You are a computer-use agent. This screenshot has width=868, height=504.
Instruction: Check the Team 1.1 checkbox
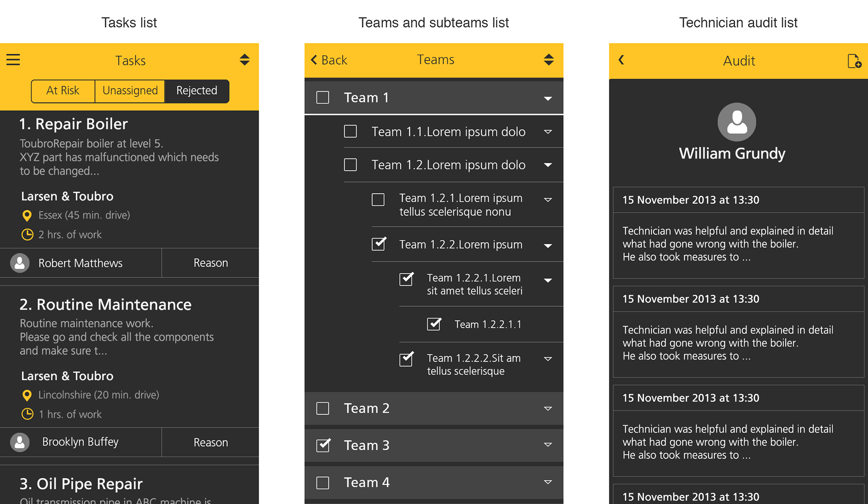tap(350, 131)
